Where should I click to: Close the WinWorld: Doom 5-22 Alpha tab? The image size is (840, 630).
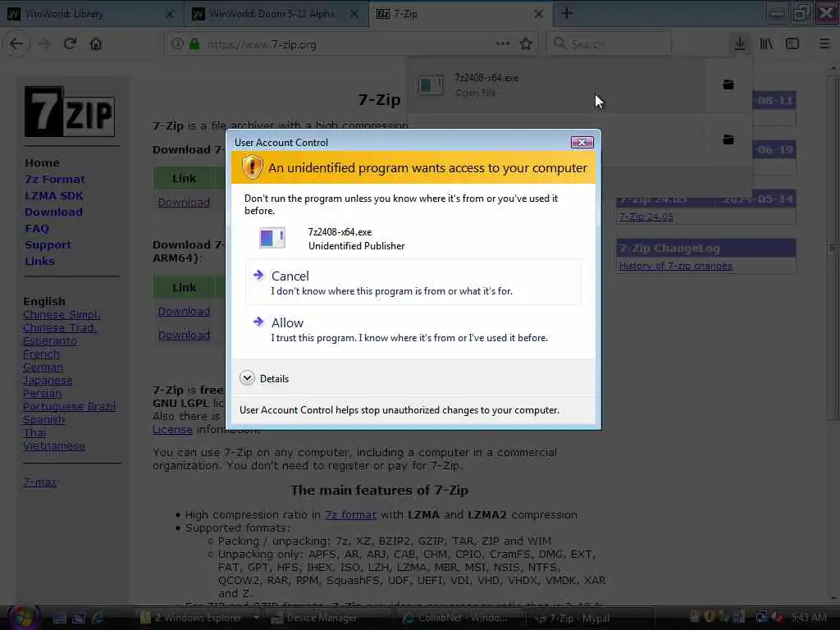click(354, 14)
